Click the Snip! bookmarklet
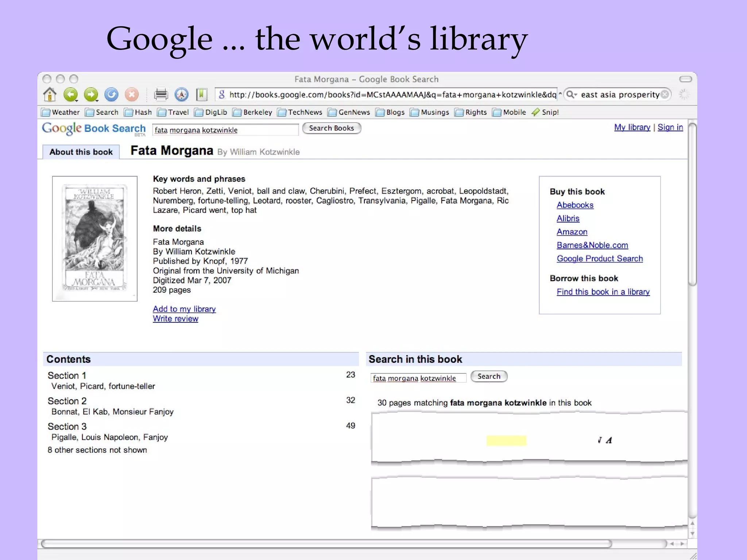The image size is (747, 560). click(545, 112)
